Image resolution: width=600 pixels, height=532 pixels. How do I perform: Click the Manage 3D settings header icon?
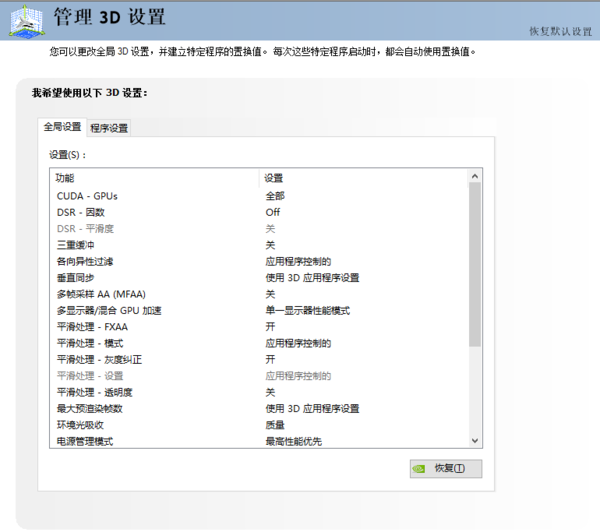(x=27, y=21)
